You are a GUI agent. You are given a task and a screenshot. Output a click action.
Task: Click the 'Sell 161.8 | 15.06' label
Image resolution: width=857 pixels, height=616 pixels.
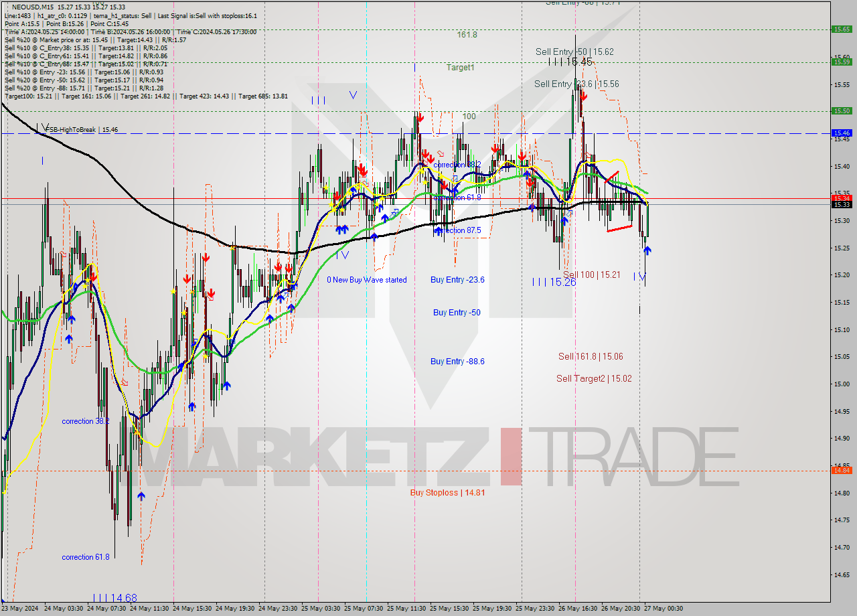(591, 357)
